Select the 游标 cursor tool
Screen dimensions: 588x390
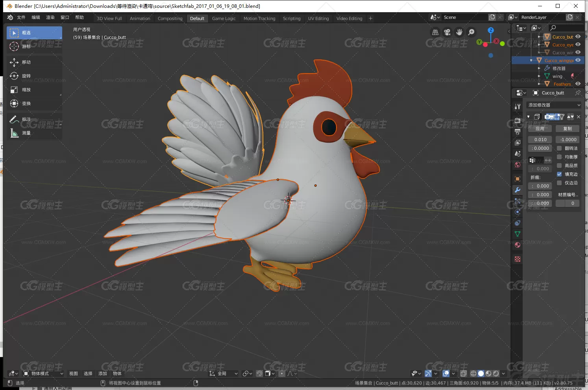point(34,46)
